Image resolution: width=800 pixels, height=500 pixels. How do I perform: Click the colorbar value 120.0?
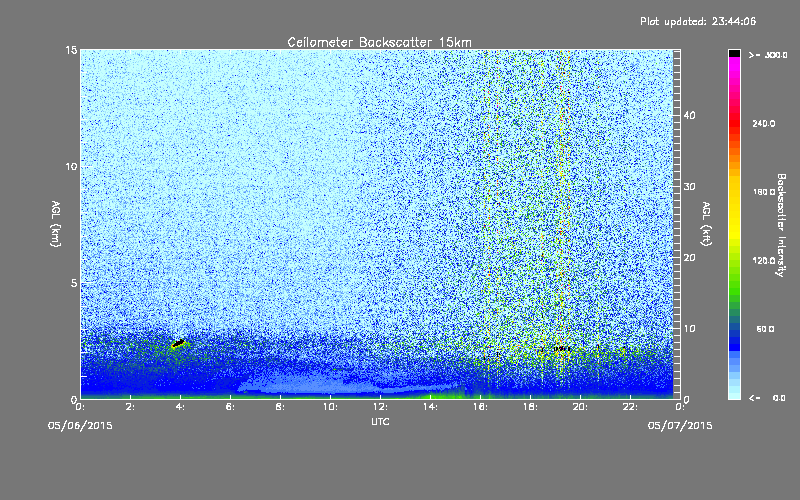pyautogui.click(x=764, y=261)
